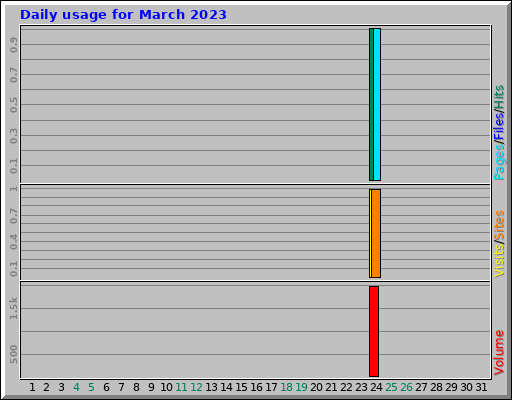Click day 20 on the x-axis

pos(316,387)
